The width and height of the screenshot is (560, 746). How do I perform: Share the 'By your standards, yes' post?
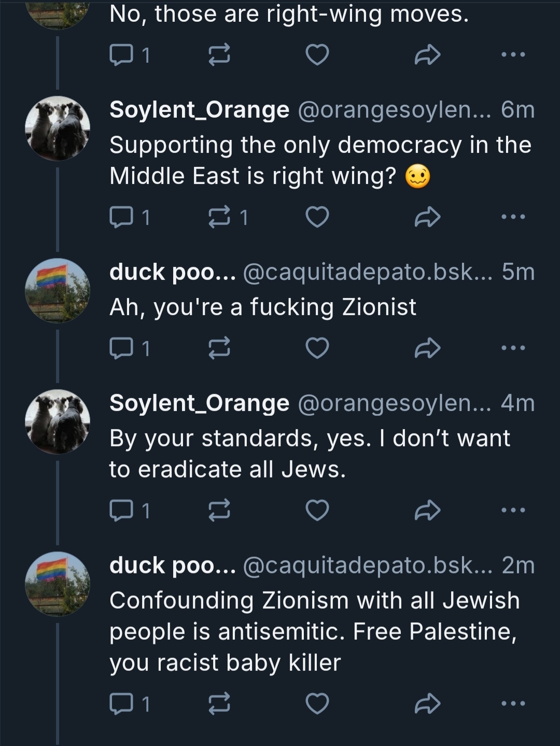(x=427, y=511)
